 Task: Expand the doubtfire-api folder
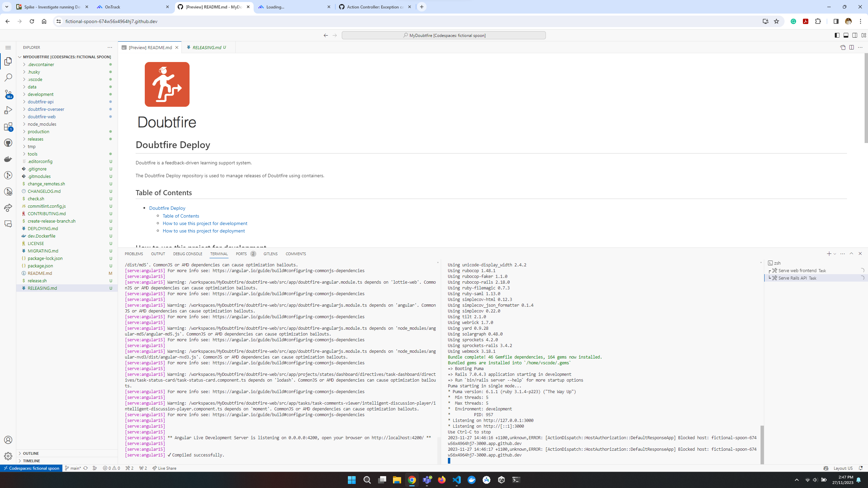pos(40,102)
